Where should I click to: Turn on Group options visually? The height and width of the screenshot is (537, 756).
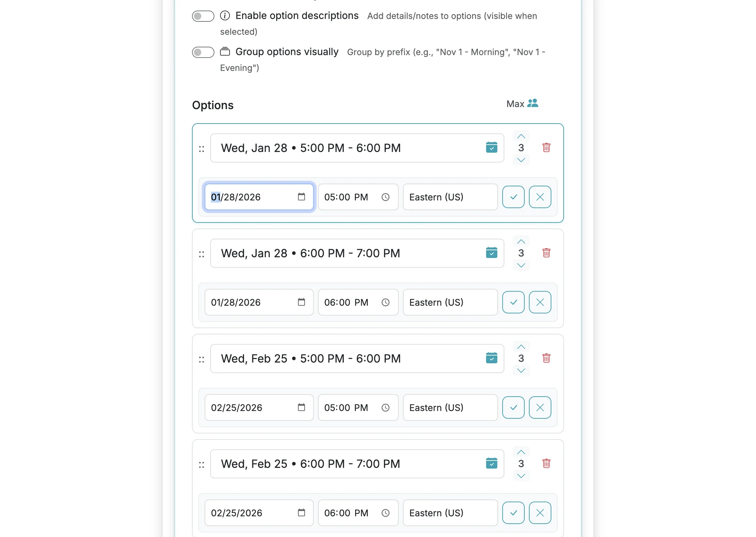[x=203, y=52]
